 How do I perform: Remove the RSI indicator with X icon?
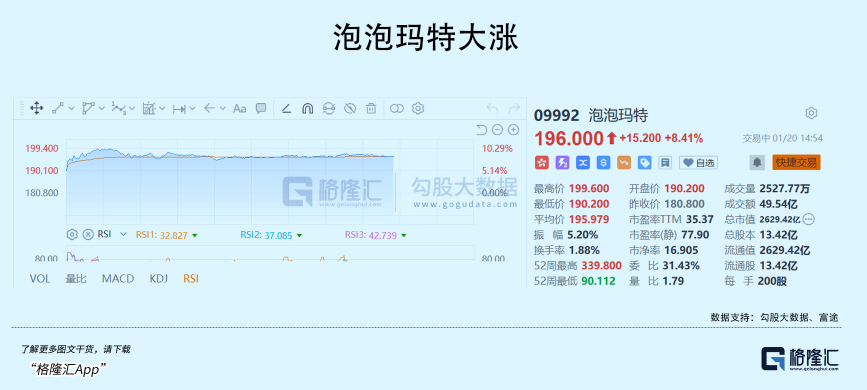[x=88, y=235]
